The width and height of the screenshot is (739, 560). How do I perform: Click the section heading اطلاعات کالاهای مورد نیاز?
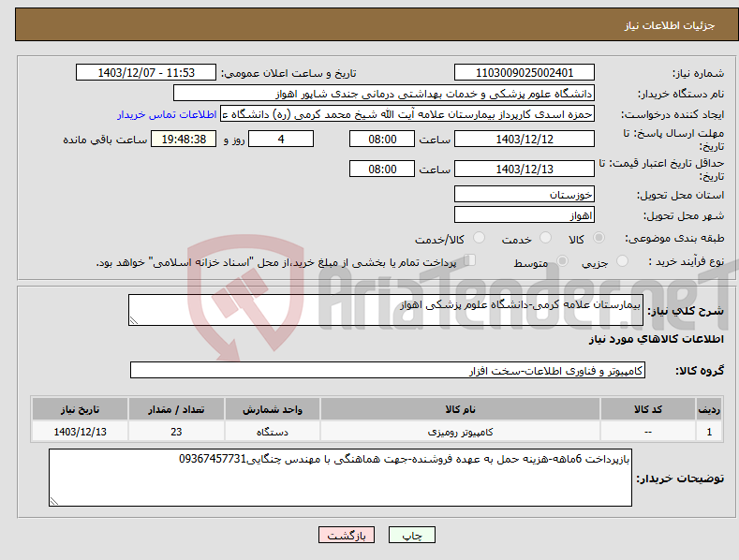point(656,339)
